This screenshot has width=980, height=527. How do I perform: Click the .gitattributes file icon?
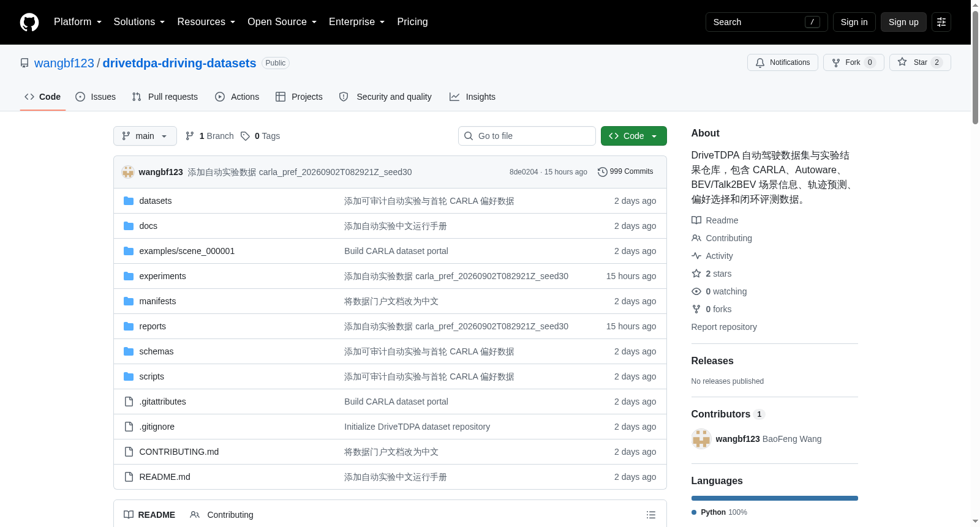(129, 402)
